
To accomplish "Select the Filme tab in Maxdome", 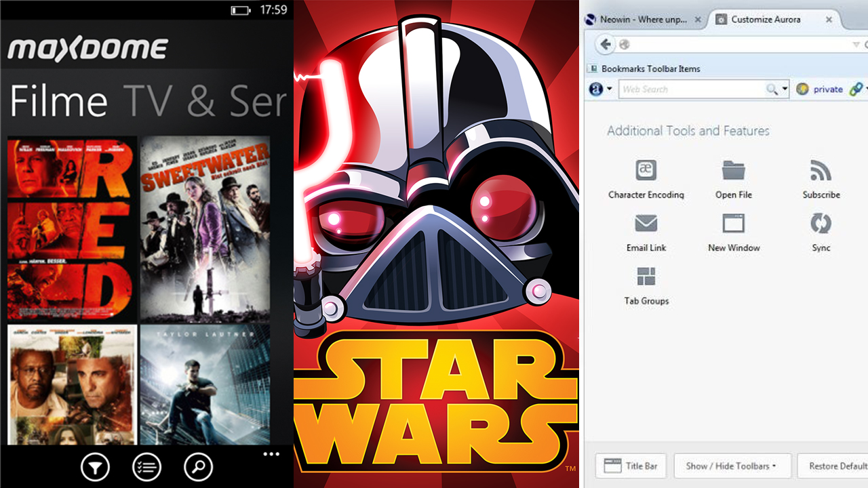I will (x=59, y=101).
